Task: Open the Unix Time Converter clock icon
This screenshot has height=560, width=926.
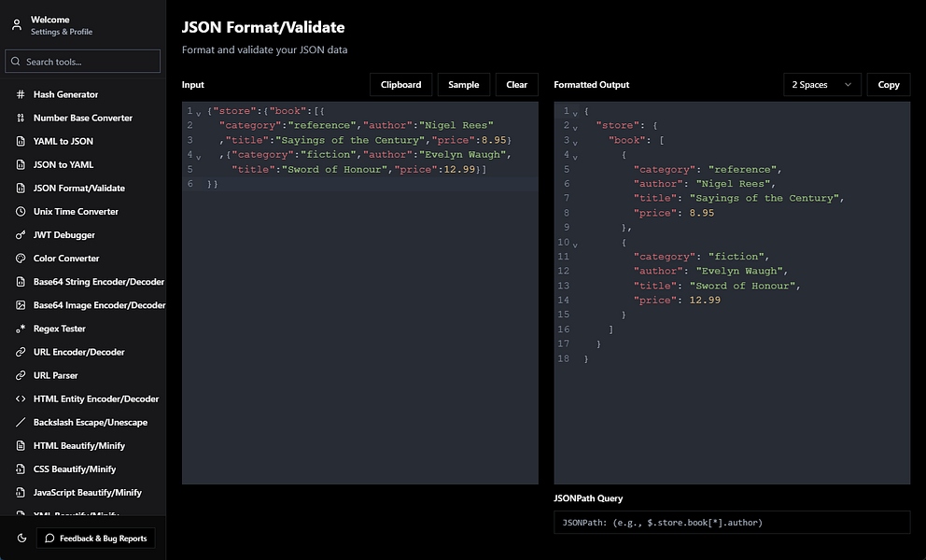Action: (x=21, y=212)
